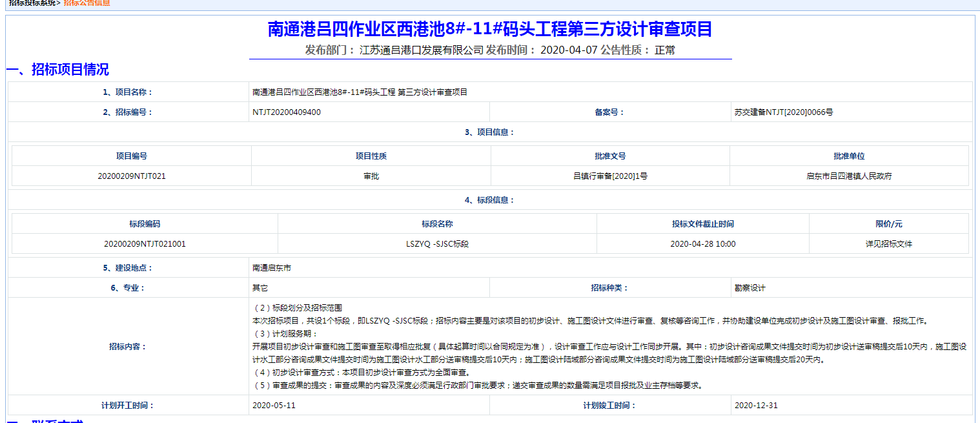
Task: Click the column header 批准文号
Action: click(x=610, y=156)
